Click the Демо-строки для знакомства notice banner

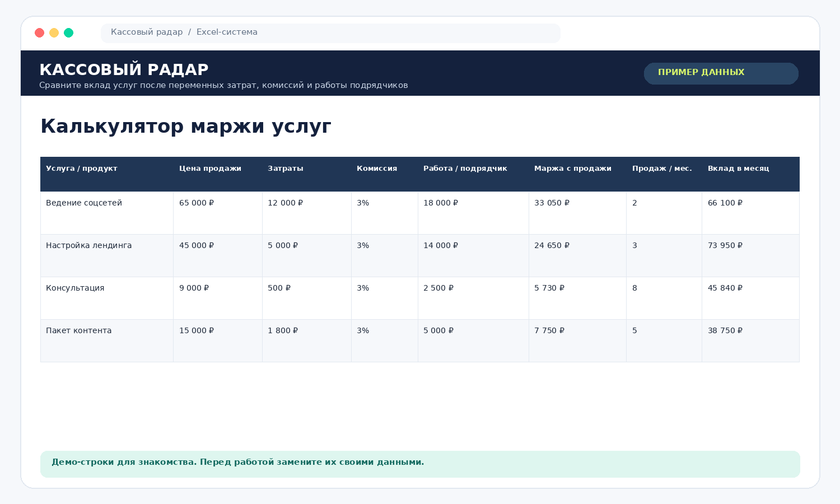click(x=420, y=464)
